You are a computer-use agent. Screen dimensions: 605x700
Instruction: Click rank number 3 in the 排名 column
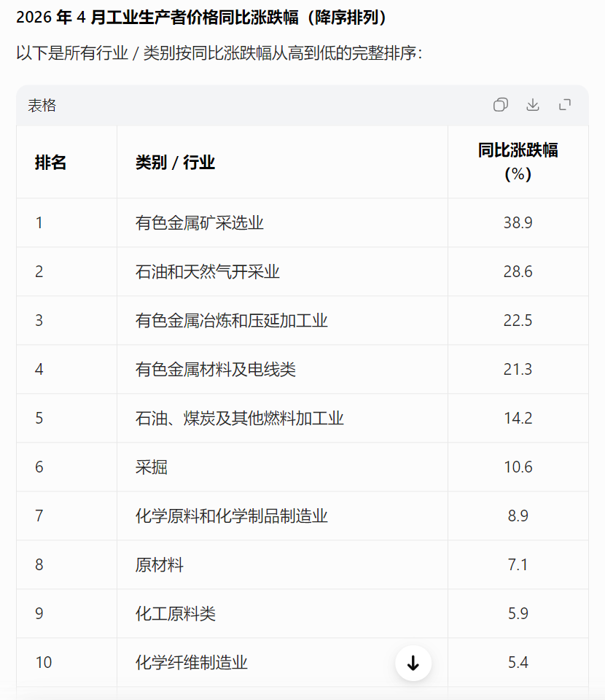39,320
